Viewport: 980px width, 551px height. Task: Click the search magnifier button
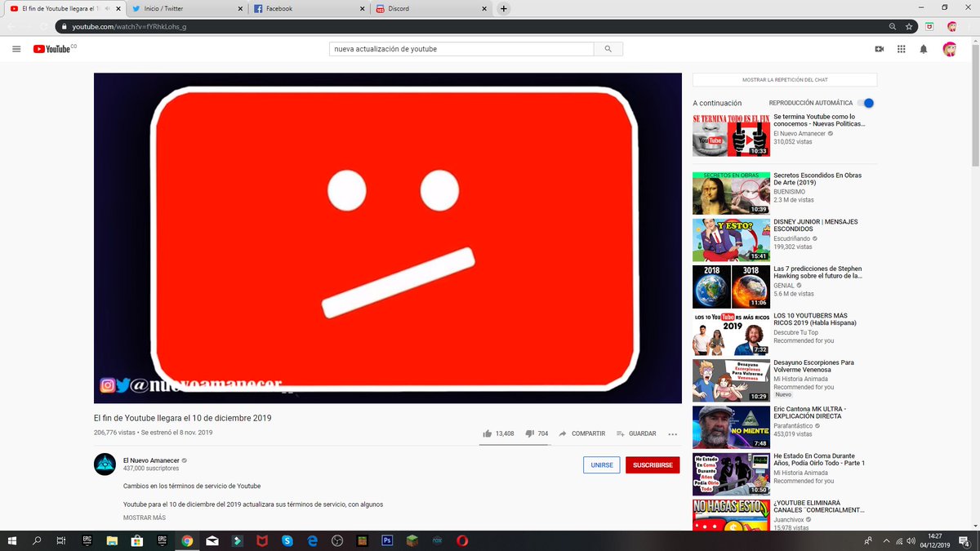point(608,49)
